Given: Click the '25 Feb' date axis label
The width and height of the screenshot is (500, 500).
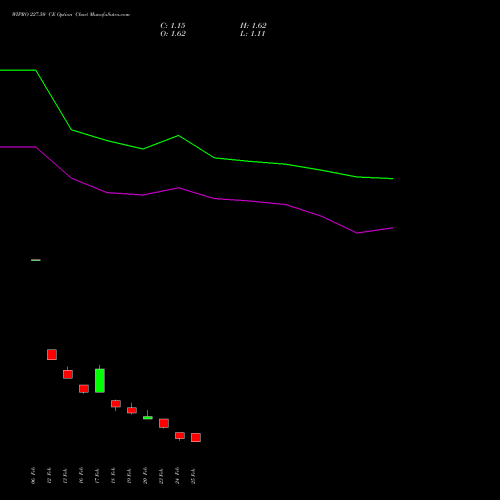Looking at the screenshot, I should pos(193,476).
